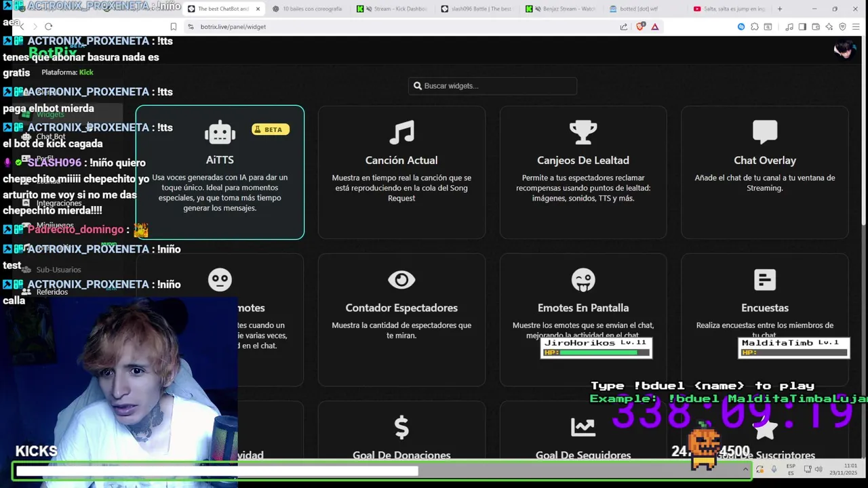This screenshot has height=488, width=868.
Task: Open the taskbar clock and date
Action: click(x=843, y=469)
